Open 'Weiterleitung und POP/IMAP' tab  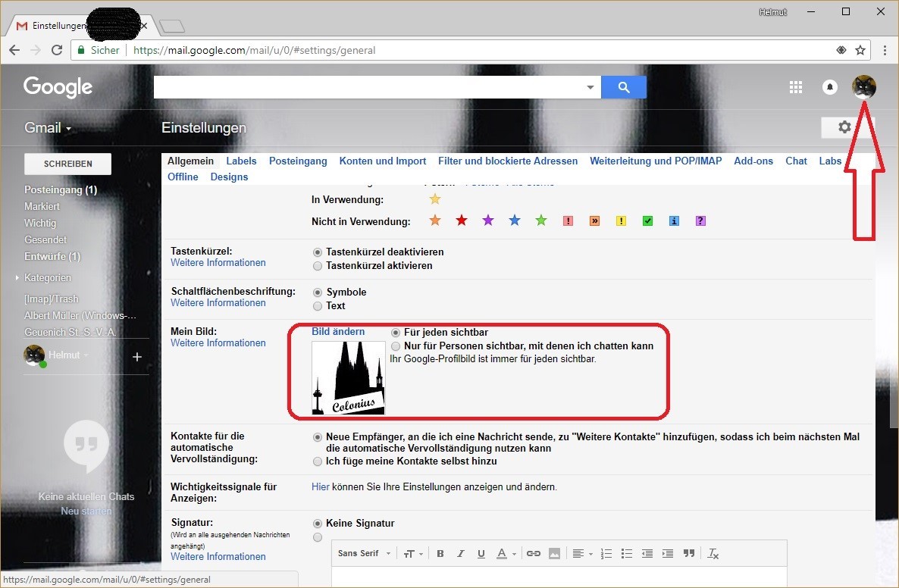pyautogui.click(x=656, y=161)
